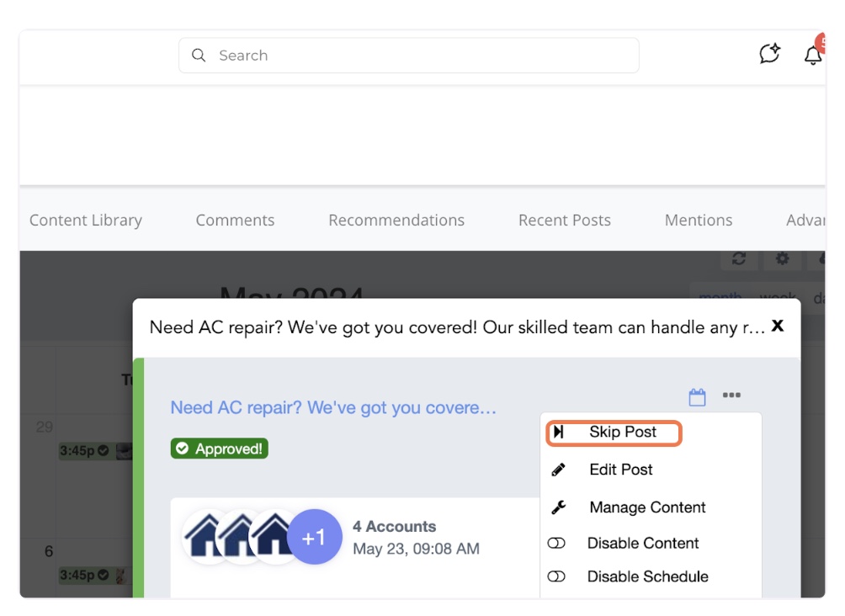Expand the +1 additional accounts badge
Screen dimensions: 845x616
[314, 537]
